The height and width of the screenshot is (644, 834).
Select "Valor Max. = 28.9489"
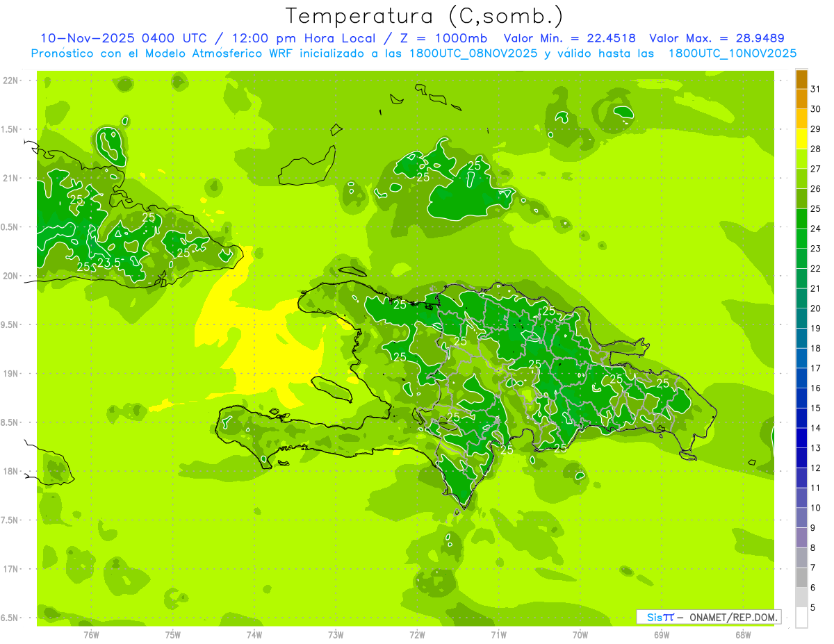pos(716,38)
